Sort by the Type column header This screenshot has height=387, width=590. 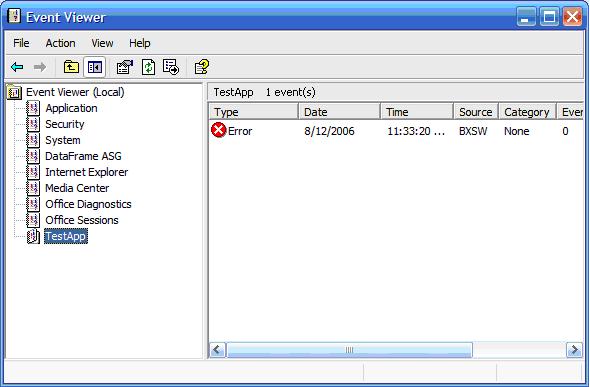click(254, 112)
